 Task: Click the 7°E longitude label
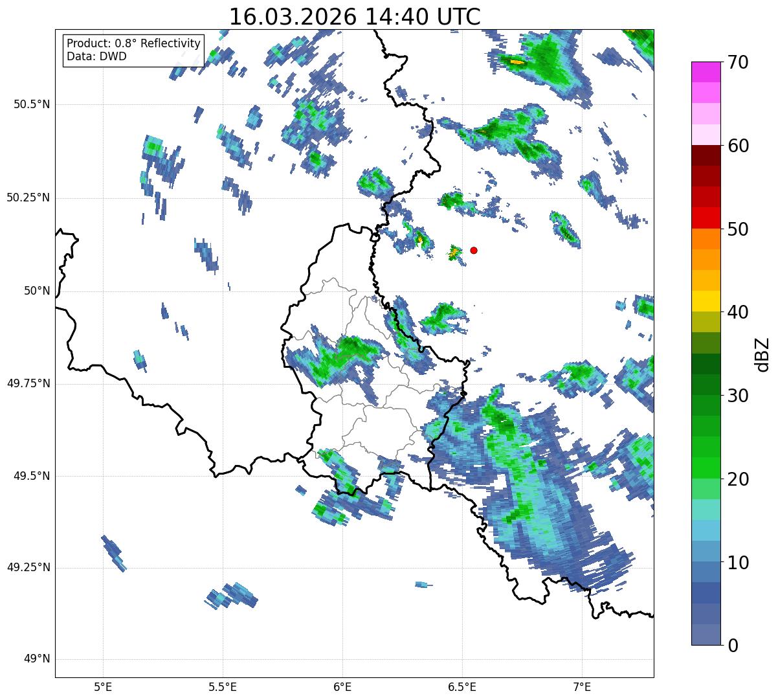click(582, 686)
